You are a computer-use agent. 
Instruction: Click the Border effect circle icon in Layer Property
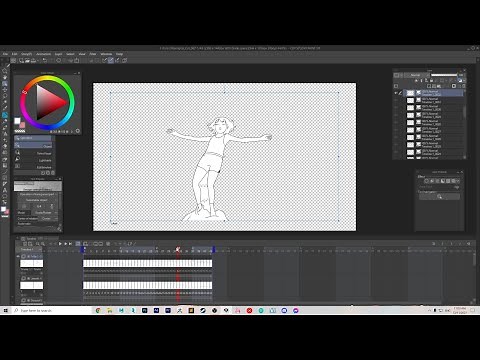click(426, 181)
